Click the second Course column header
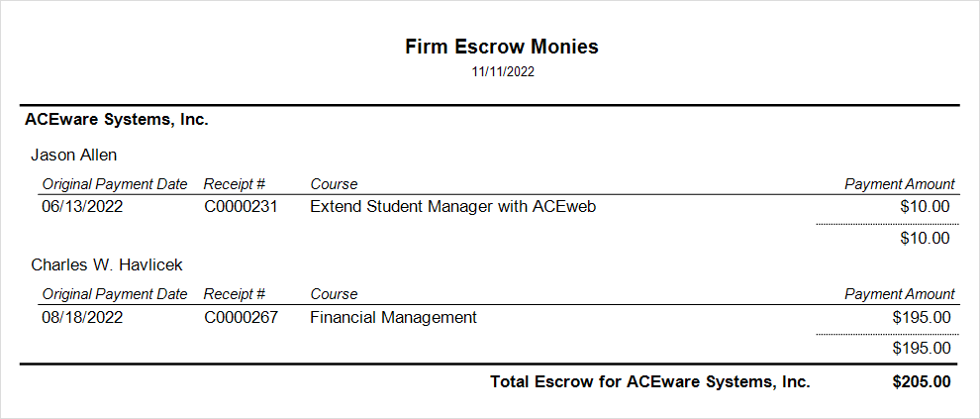 (334, 294)
